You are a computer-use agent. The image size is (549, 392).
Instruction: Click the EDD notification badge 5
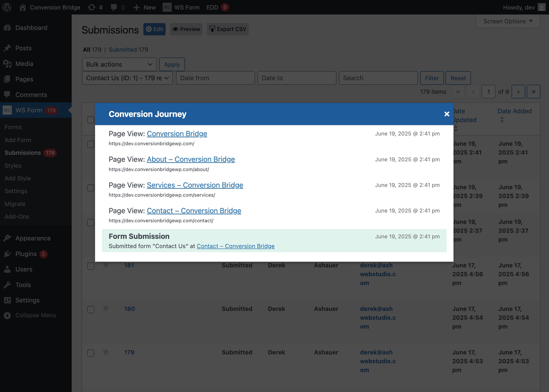(x=225, y=7)
